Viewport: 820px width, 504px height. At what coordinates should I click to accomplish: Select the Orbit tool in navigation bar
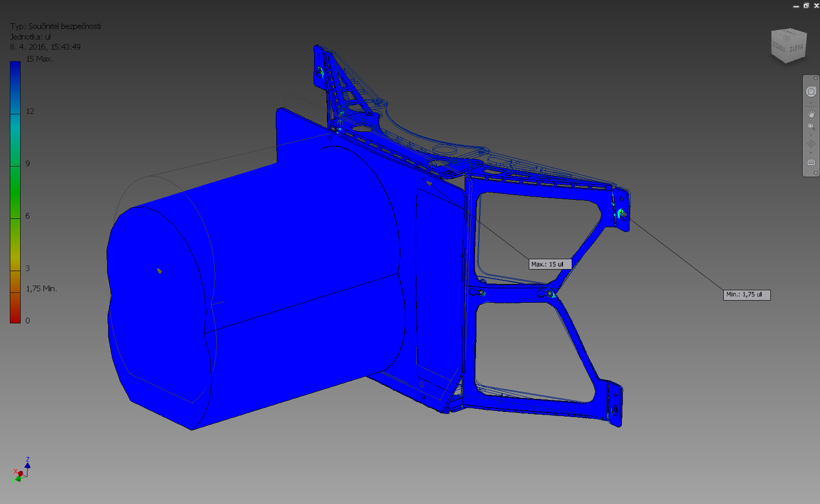click(811, 144)
